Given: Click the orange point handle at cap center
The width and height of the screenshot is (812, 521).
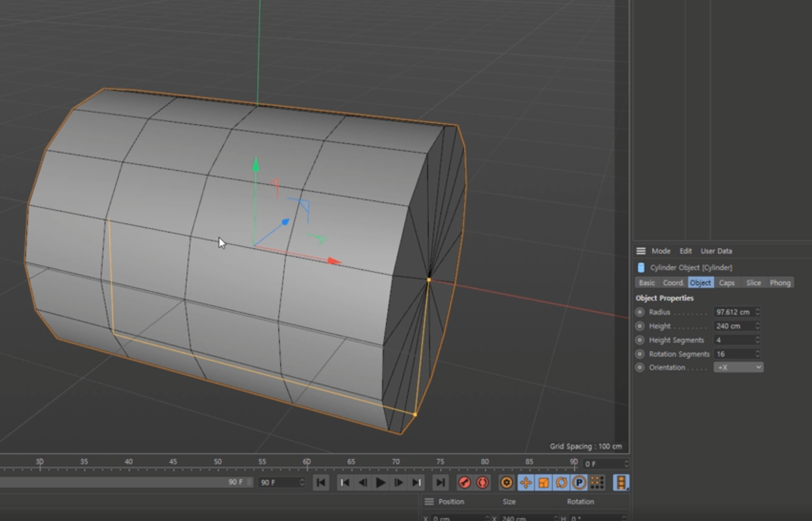Looking at the screenshot, I should pos(428,280).
